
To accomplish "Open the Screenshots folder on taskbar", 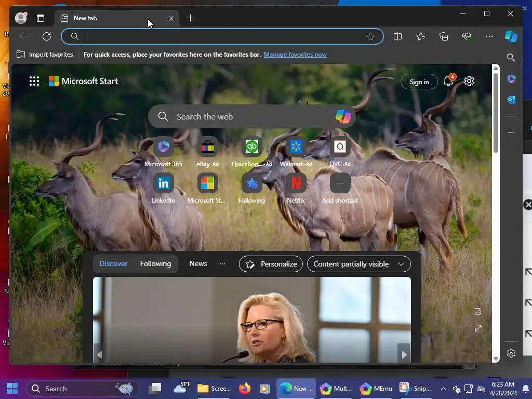I will click(214, 388).
